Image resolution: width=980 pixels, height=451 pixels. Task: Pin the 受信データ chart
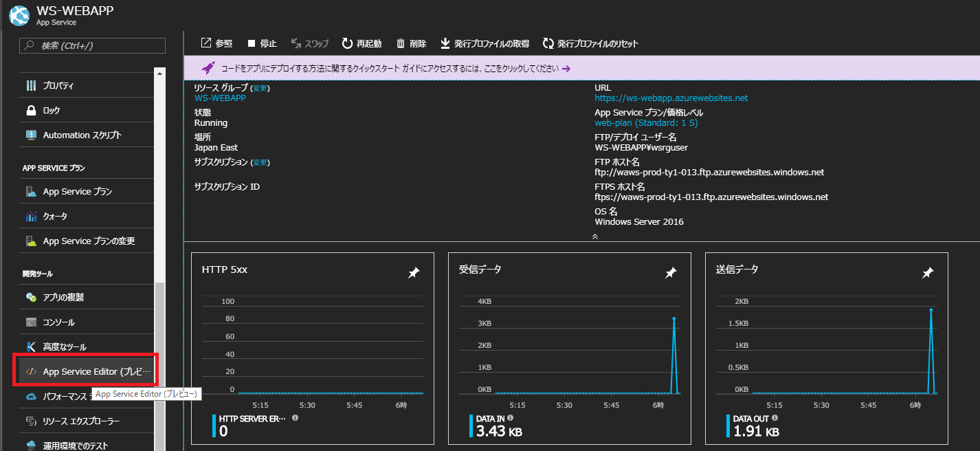tap(671, 273)
